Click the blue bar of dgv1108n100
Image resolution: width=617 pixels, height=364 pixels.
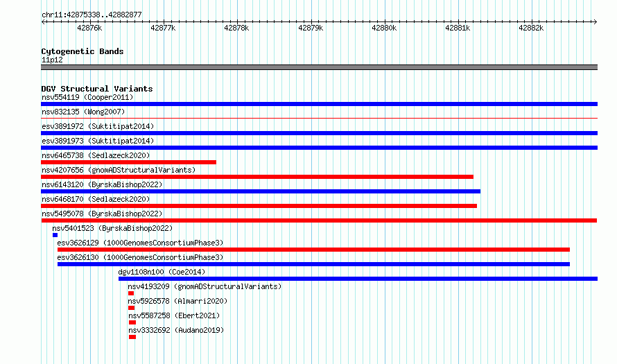coord(358,279)
